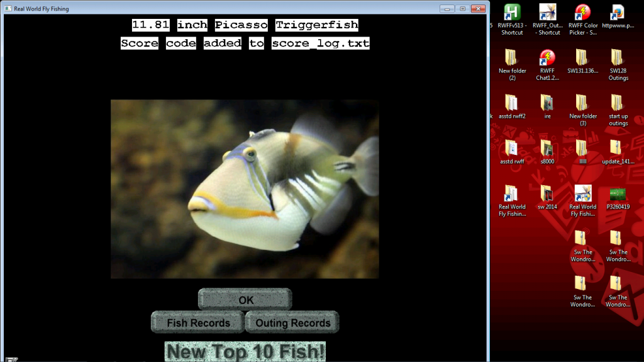644x362 pixels.
Task: Open New folder (2) on desktop
Action: click(512, 65)
